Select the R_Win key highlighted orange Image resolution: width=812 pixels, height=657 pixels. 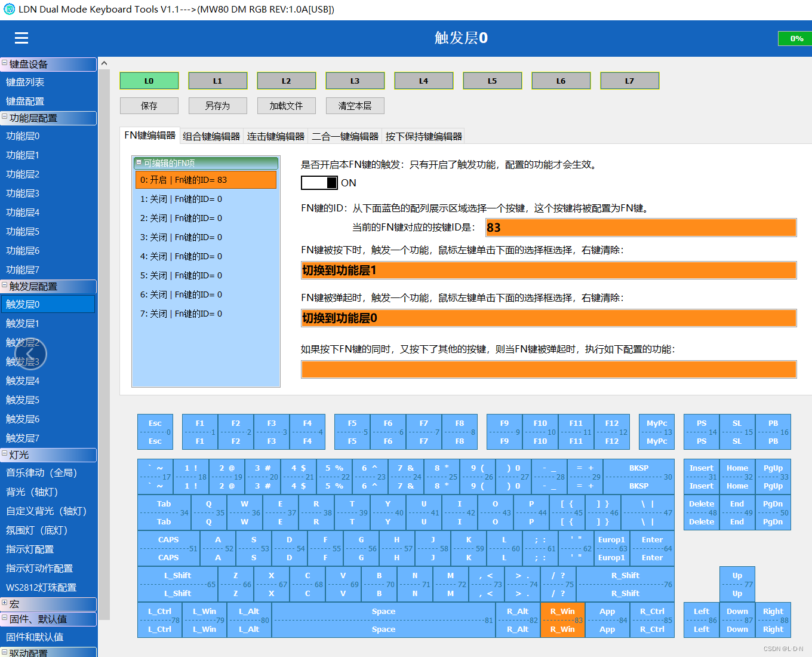click(x=562, y=620)
